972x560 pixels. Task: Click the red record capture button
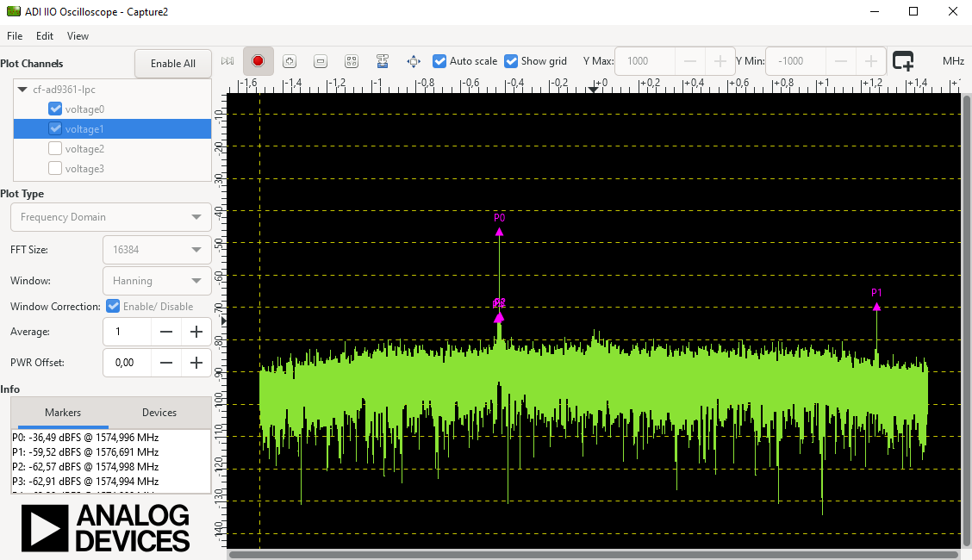coord(258,61)
